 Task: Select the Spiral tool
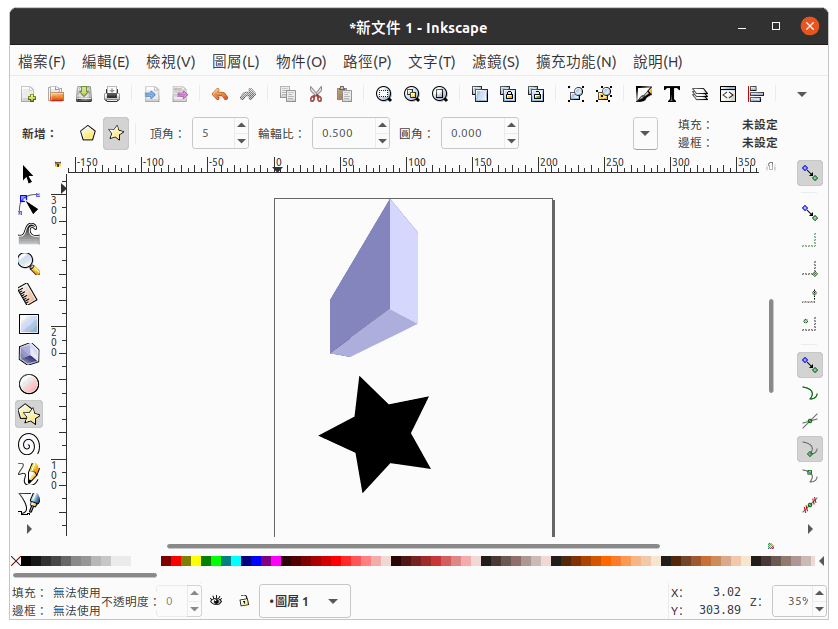point(29,445)
